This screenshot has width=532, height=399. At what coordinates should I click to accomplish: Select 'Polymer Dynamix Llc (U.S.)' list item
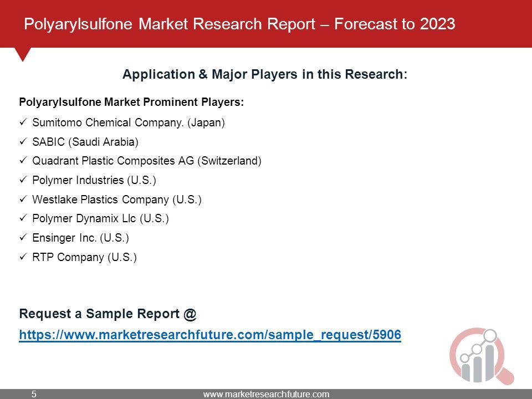(100, 218)
